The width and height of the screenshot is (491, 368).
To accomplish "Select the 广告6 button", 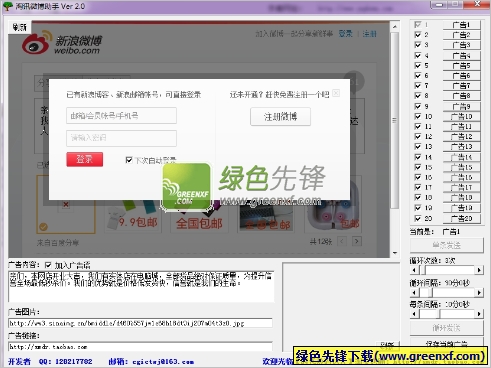I will coord(462,75).
